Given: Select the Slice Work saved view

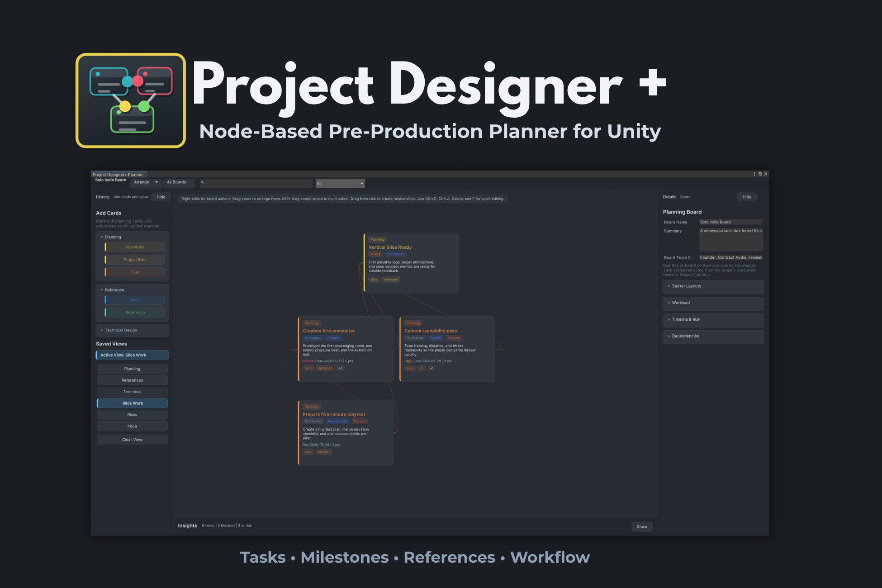Looking at the screenshot, I should [x=132, y=403].
